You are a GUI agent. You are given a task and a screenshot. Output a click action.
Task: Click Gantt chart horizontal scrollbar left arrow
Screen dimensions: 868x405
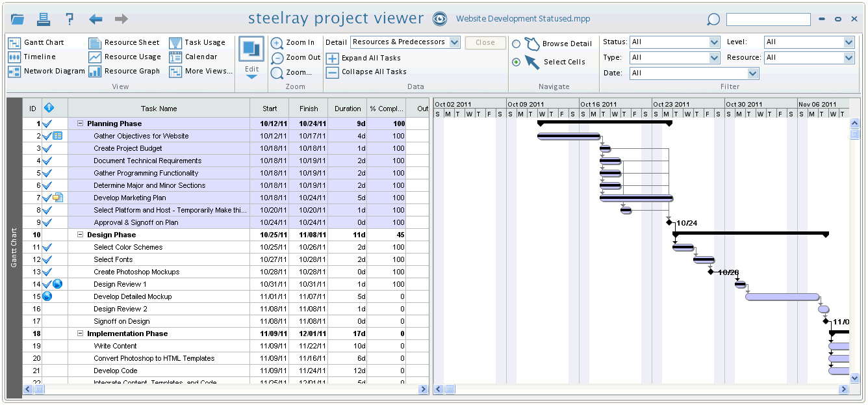(x=439, y=389)
